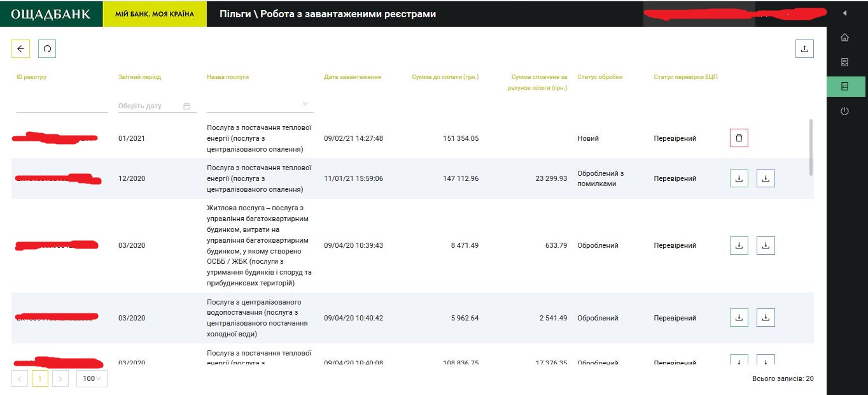This screenshot has width=868, height=395.
Task: Select page 1 in pagination
Action: pos(40,378)
